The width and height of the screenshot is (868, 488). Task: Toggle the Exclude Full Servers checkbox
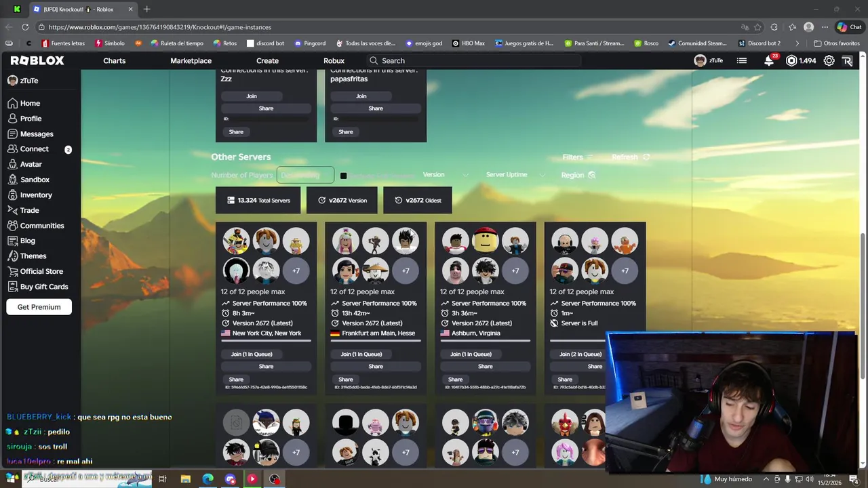pos(343,176)
